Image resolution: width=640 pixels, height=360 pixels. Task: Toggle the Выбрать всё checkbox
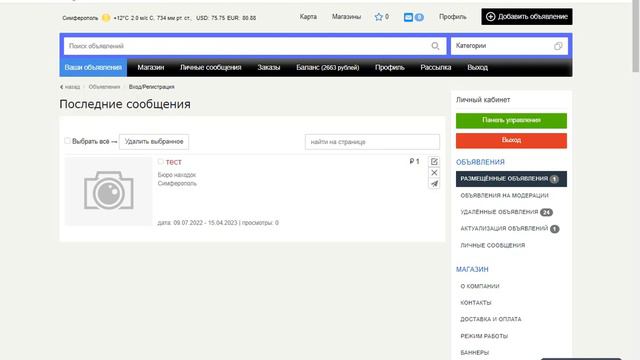pos(67,141)
